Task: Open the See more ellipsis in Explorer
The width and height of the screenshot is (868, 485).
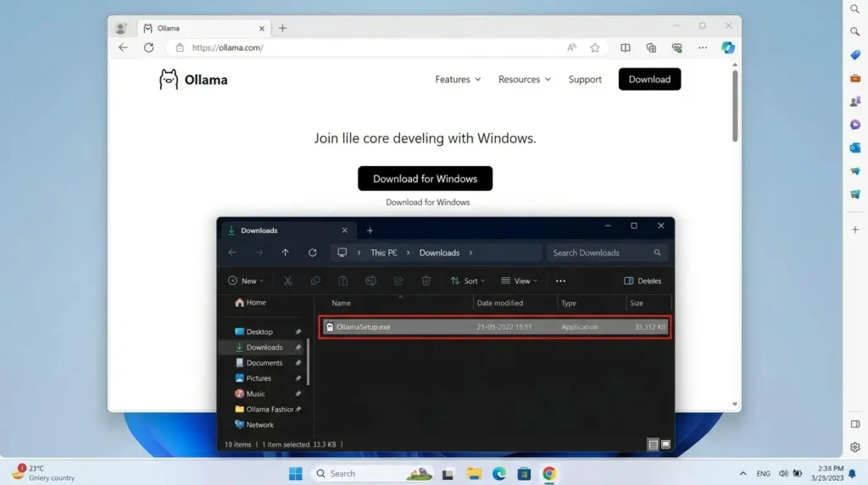Action: tap(560, 281)
